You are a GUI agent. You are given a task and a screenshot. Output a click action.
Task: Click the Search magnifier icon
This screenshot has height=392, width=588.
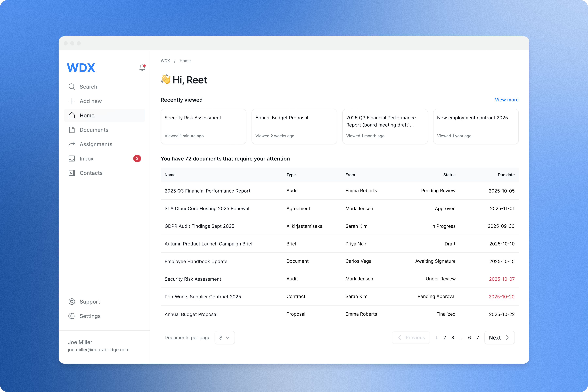[72, 87]
